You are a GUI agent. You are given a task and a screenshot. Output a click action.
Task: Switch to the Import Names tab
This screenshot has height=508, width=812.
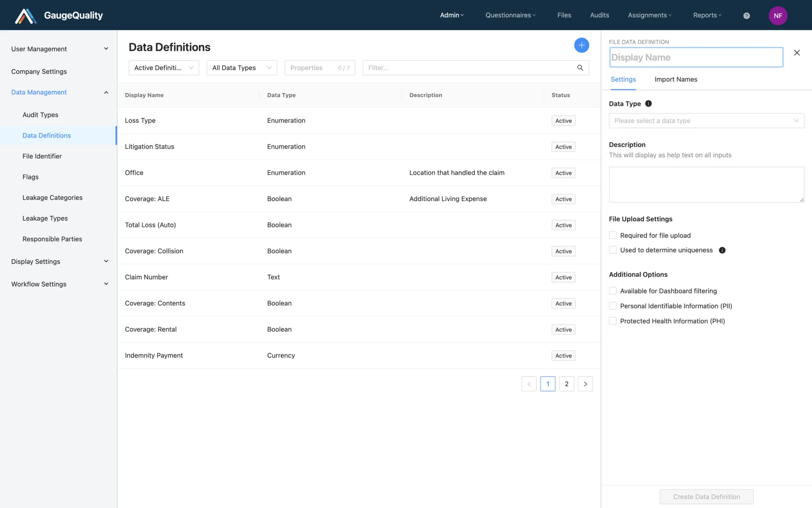pos(675,80)
